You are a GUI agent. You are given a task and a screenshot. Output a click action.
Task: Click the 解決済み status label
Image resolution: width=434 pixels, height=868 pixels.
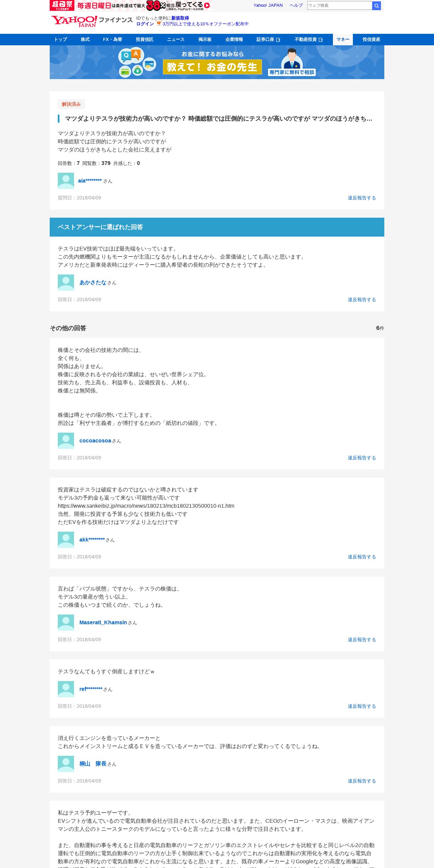tap(71, 104)
